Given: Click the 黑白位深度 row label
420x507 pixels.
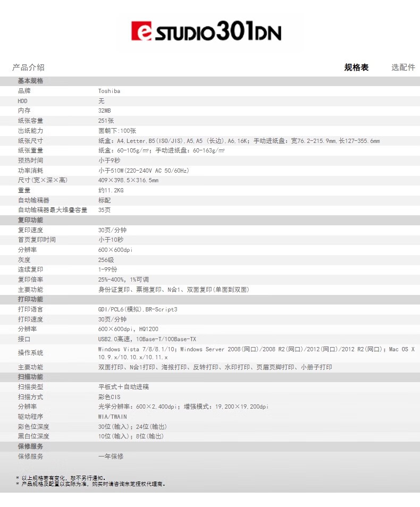Looking at the screenshot, I should coord(33,436).
